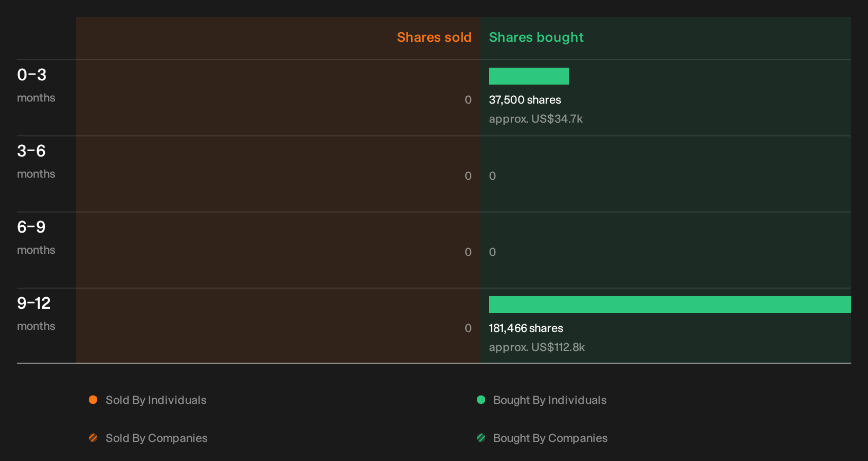Click the shares sold zero in 9-12 months row
The image size is (868, 461).
[468, 328]
